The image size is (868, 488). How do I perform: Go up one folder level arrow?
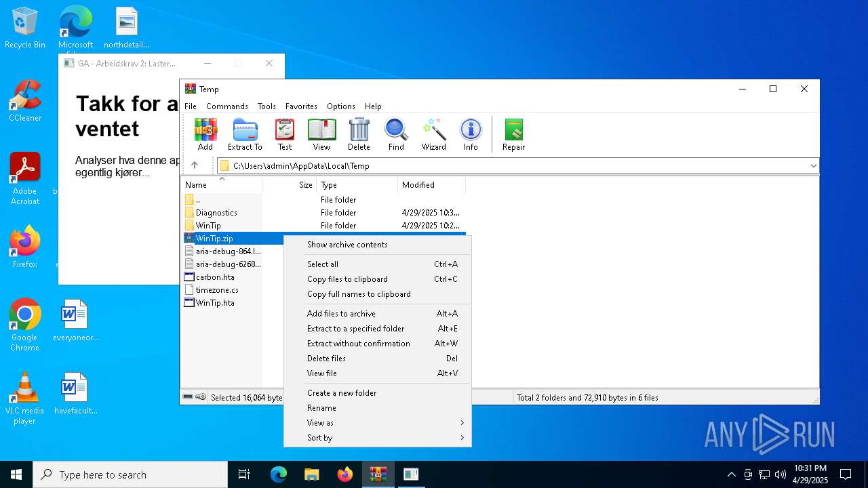click(195, 165)
